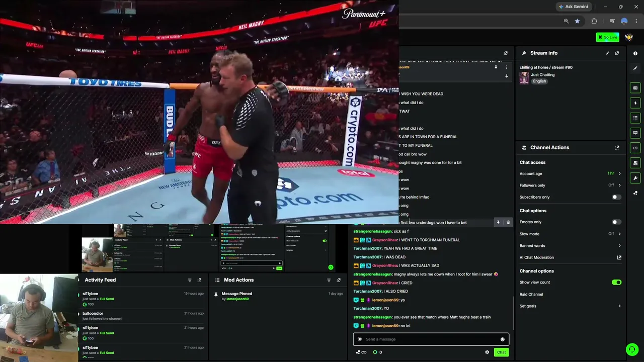The image size is (644, 362).
Task: Toggle the stream preview panel sidebar icon
Action: click(x=635, y=88)
